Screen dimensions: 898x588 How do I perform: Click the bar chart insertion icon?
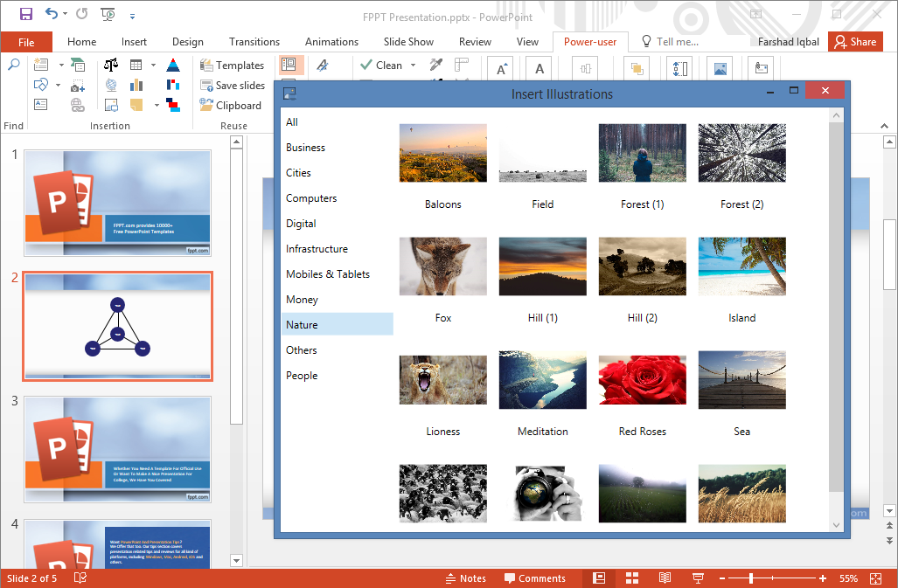coord(136,85)
